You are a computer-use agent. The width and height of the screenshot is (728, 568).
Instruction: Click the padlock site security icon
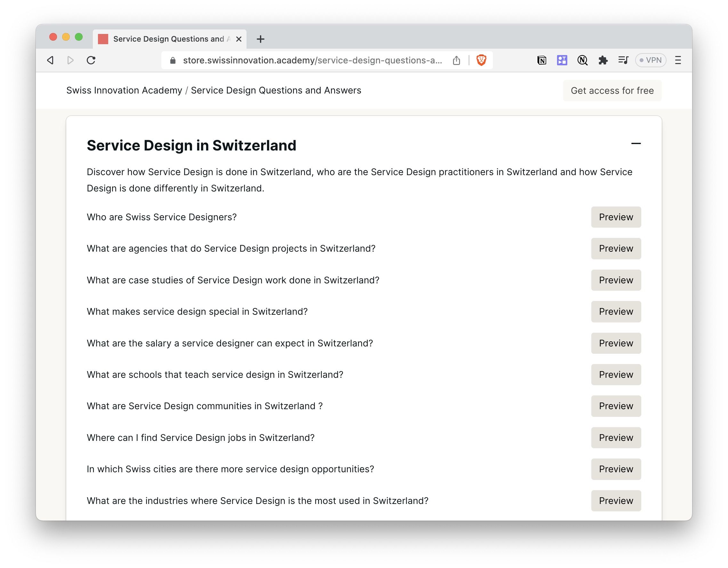click(173, 60)
